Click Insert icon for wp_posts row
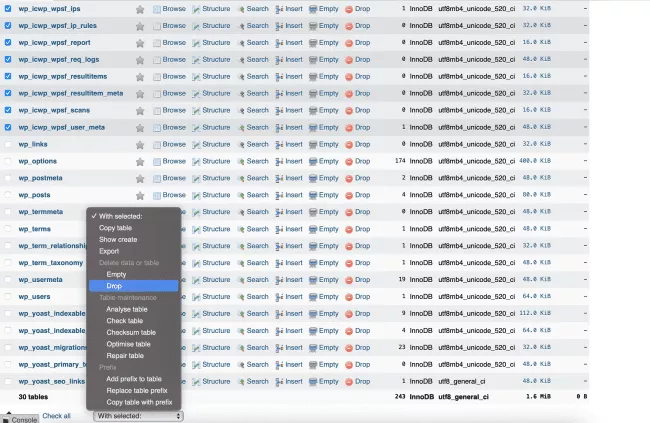 [279, 195]
